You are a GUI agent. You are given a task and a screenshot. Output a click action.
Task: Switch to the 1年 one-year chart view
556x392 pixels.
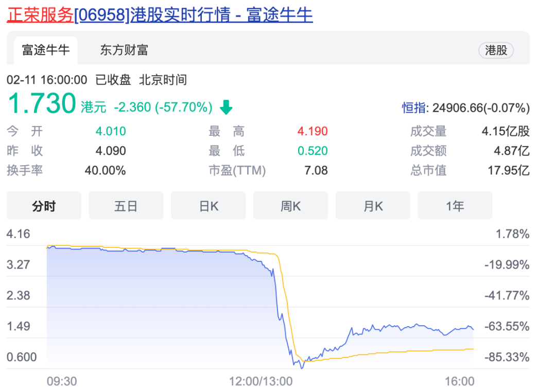pos(455,205)
